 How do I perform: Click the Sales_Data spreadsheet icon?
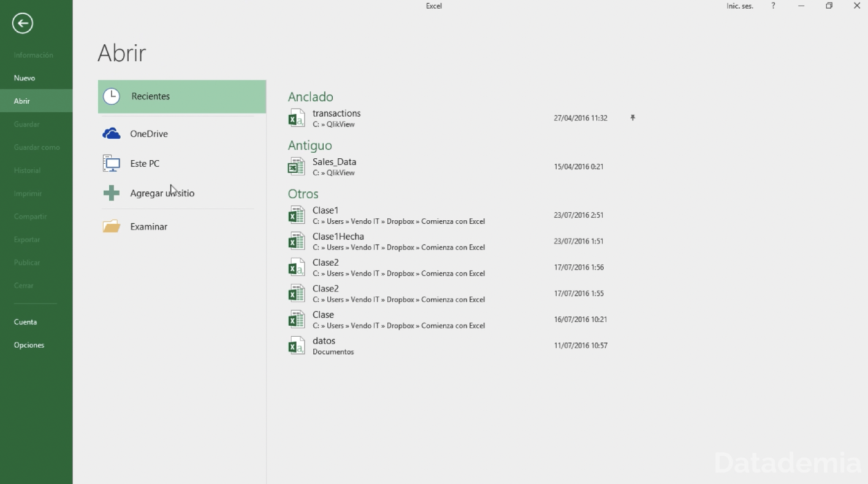click(297, 166)
